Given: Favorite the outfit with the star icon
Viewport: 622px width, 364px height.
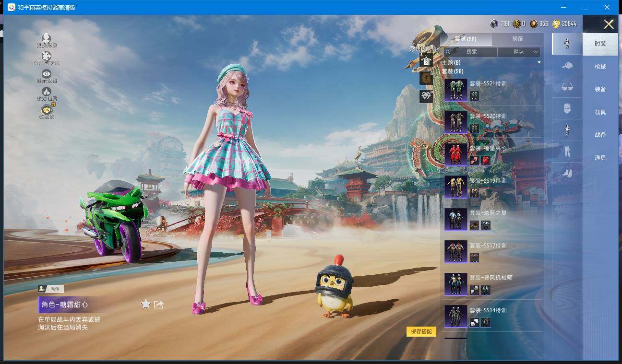Looking at the screenshot, I should click(146, 304).
